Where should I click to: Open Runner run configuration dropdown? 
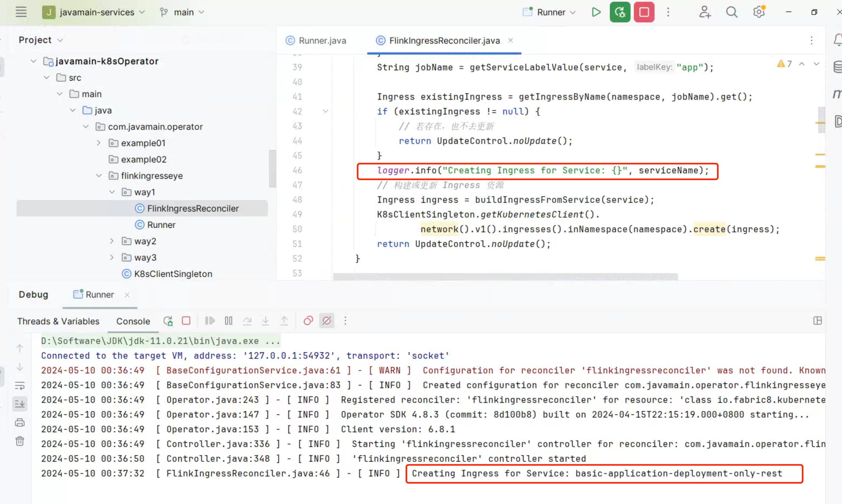549,12
